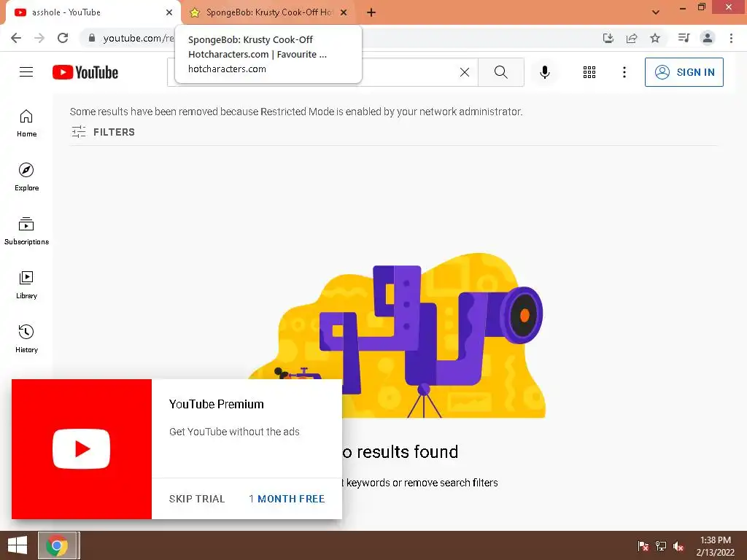This screenshot has height=560, width=747.
Task: Reload the page
Action: point(63,38)
